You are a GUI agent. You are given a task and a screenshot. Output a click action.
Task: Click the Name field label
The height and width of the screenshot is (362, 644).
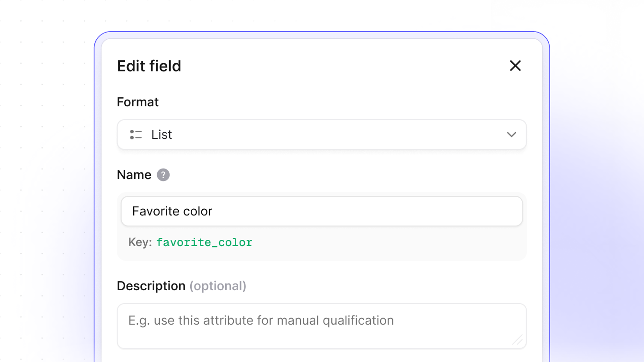coord(134,175)
